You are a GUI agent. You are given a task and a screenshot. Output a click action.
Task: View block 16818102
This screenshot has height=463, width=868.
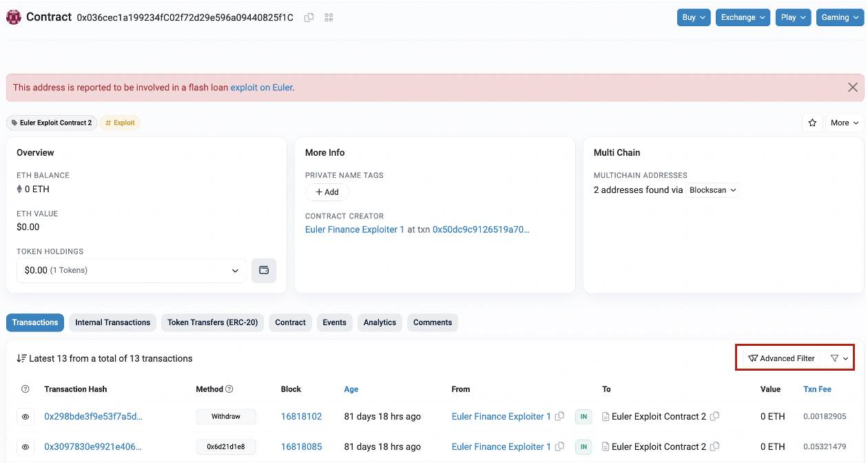coord(302,416)
